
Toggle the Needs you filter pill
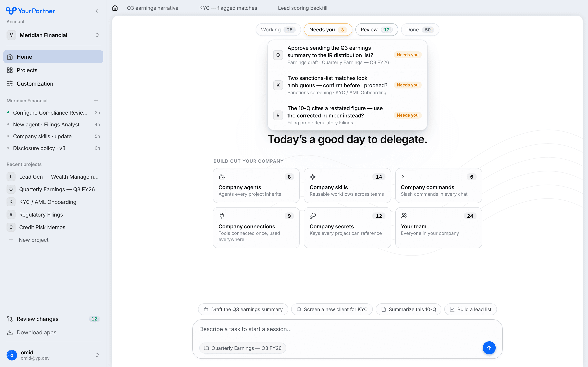[x=328, y=30]
